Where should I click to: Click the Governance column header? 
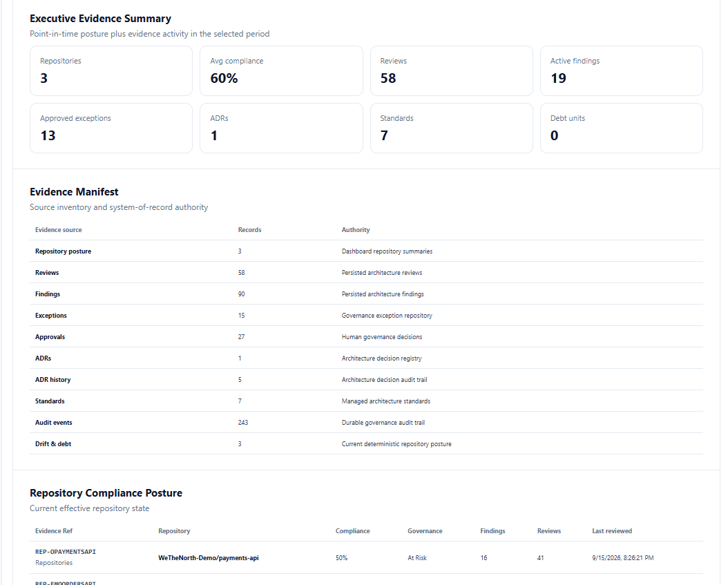(425, 531)
